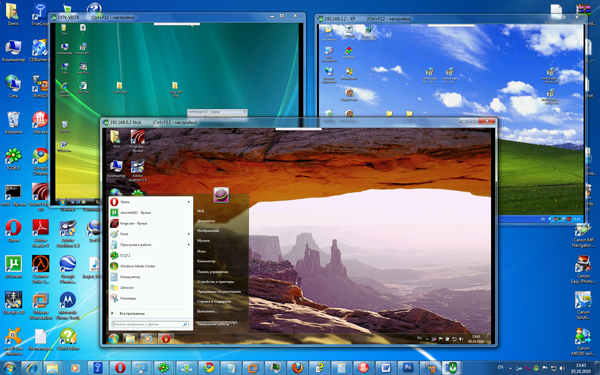Open the Motorola Phone Tools shortcut
600x375 pixels.
coord(68,305)
